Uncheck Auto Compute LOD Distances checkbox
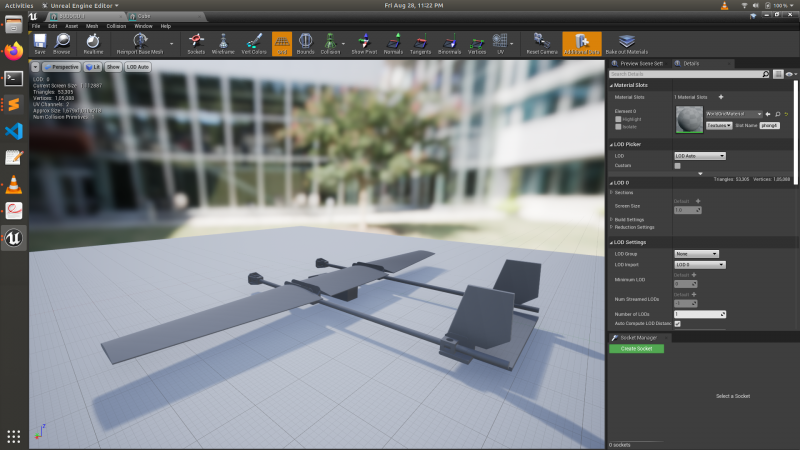 678,324
